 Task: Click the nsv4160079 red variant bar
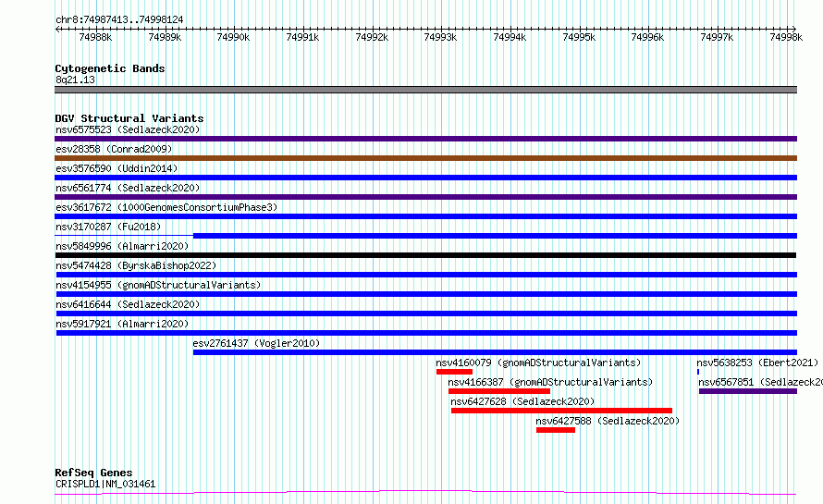[454, 372]
